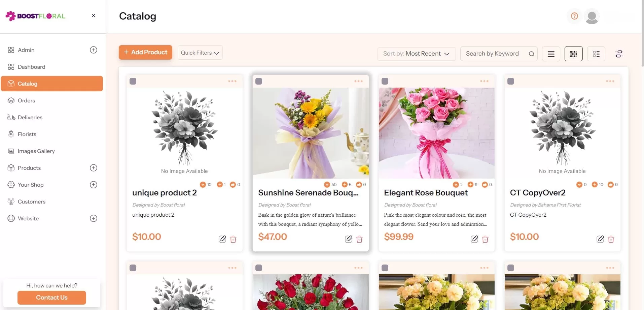644x310 pixels.
Task: Click the Add Product button
Action: coord(145,52)
